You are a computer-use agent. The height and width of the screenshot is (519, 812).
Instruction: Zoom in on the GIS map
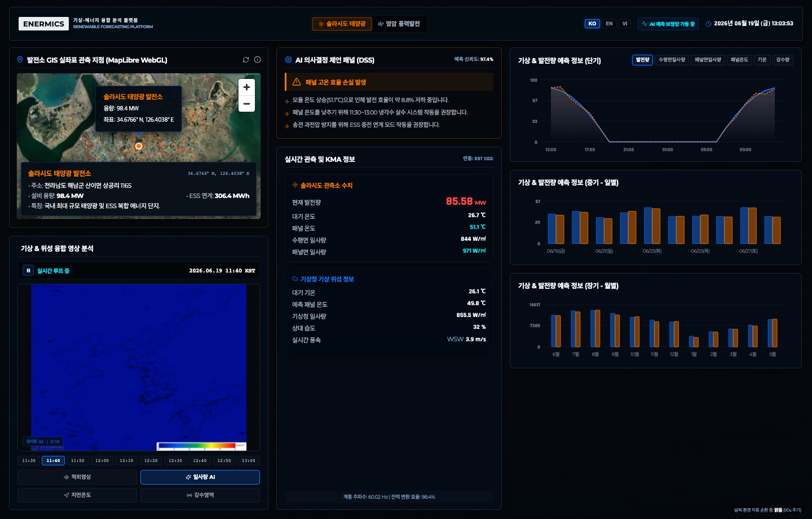(x=246, y=87)
